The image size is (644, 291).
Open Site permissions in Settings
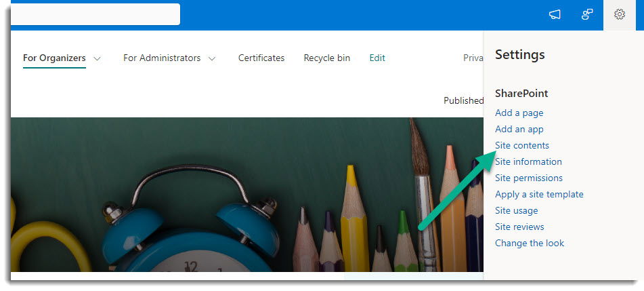point(529,178)
